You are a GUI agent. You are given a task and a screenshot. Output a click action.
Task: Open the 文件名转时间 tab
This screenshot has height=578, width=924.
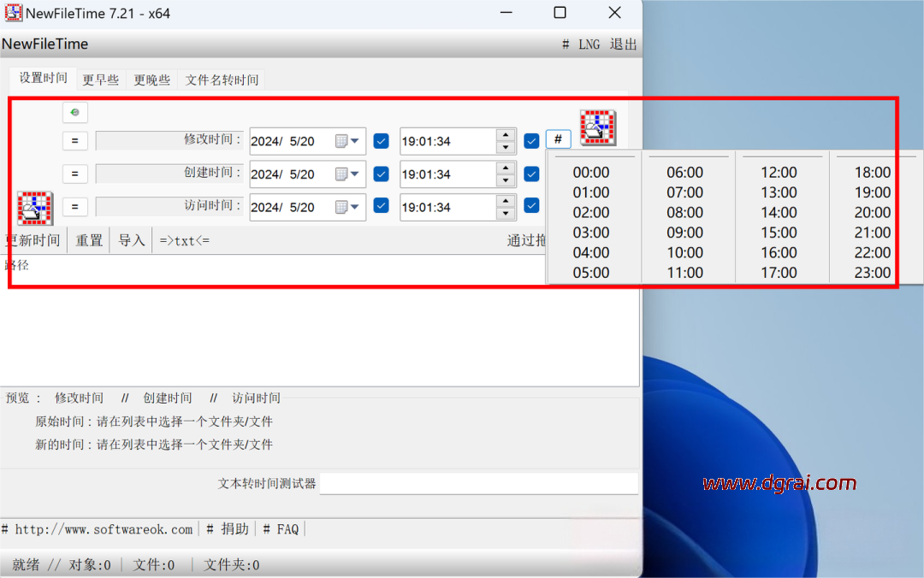222,80
